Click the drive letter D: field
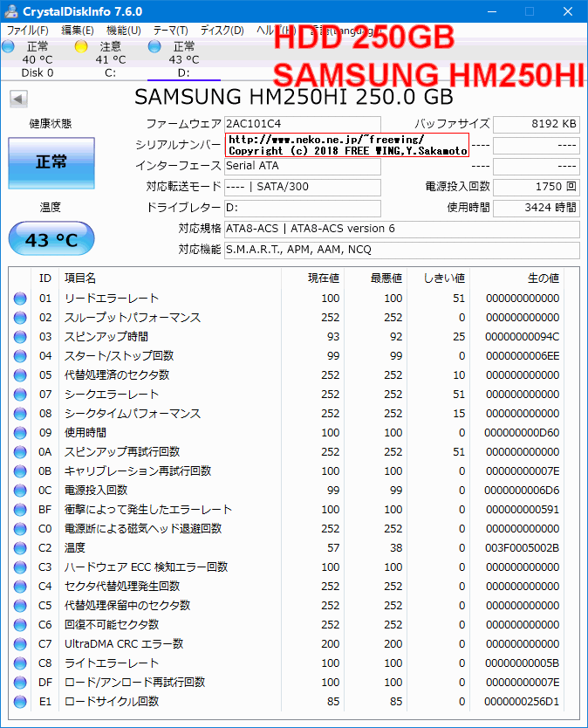Viewport: 588px width, 728px height. click(303, 208)
